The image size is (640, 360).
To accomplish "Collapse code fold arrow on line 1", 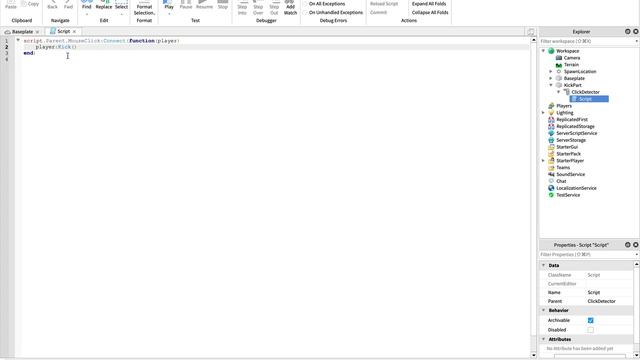I will coord(18,40).
